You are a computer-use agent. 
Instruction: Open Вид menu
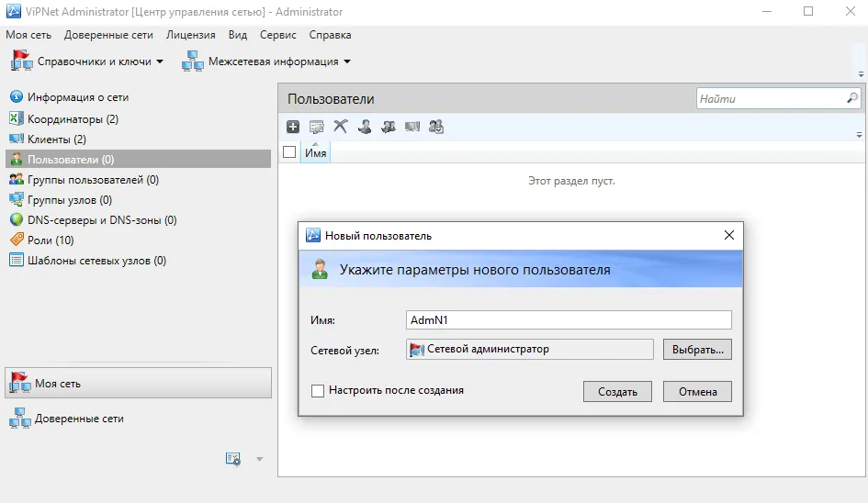(238, 34)
